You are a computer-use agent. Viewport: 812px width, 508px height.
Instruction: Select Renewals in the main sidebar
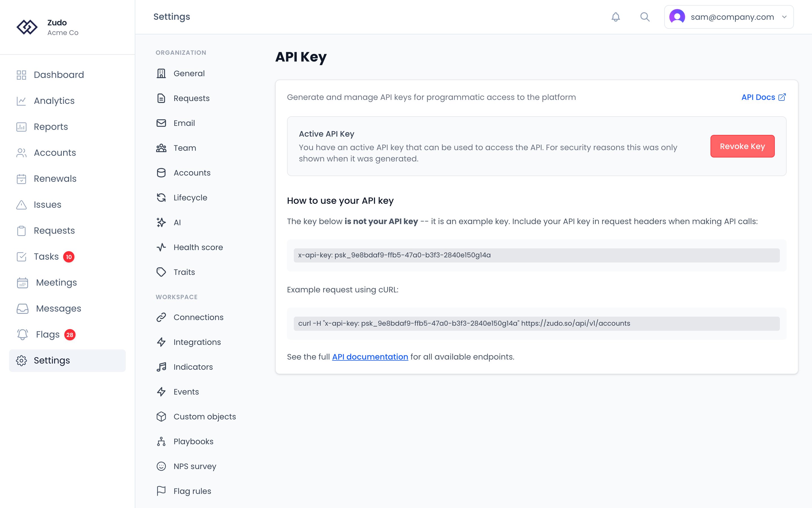(x=67, y=179)
